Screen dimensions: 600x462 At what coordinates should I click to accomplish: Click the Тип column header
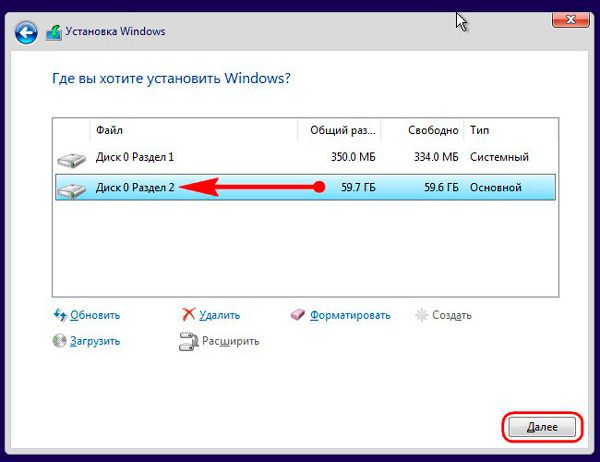point(511,131)
